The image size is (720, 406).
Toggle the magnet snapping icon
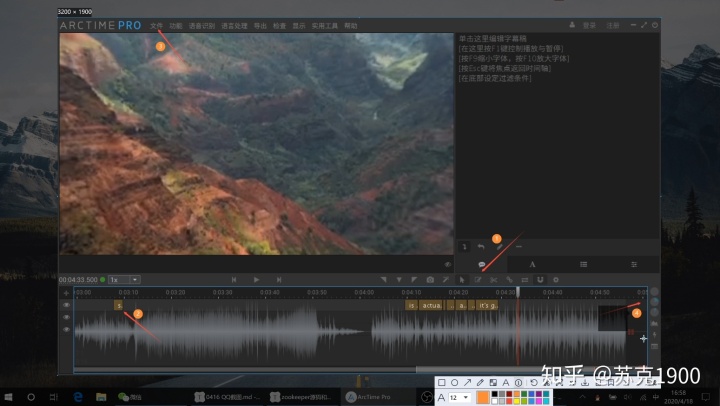point(540,280)
